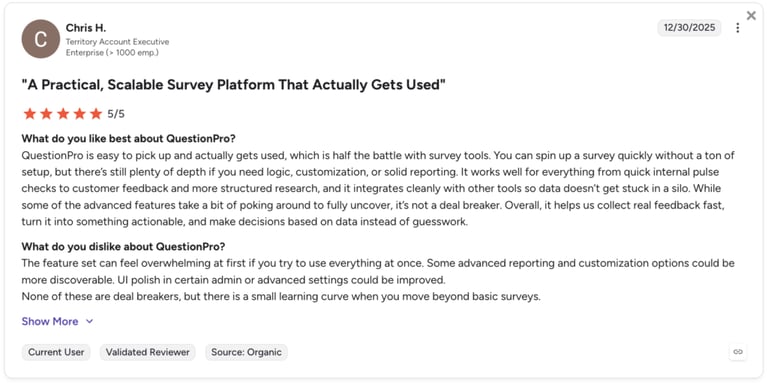Click the review title about Scalable Survey Platform

233,84
